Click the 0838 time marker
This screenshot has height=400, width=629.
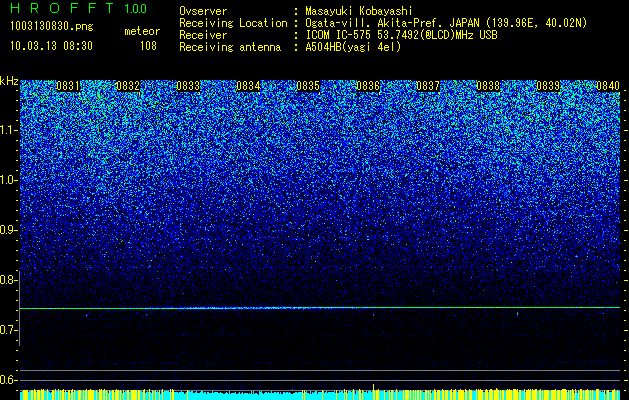[488, 86]
